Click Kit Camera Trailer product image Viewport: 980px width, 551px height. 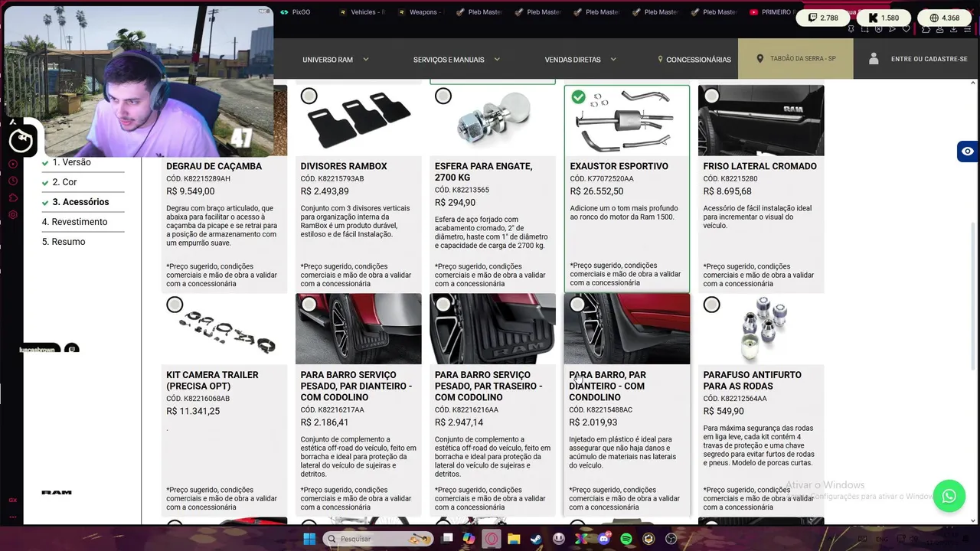pos(224,329)
